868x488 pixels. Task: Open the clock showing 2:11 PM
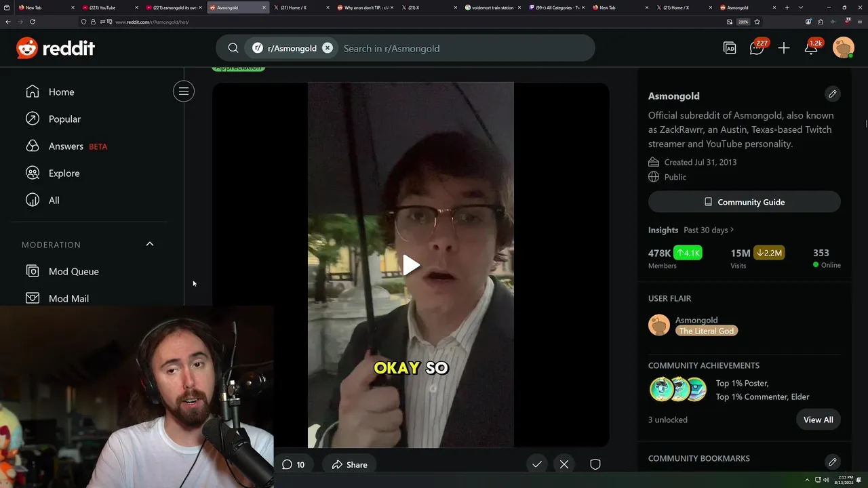click(x=845, y=480)
